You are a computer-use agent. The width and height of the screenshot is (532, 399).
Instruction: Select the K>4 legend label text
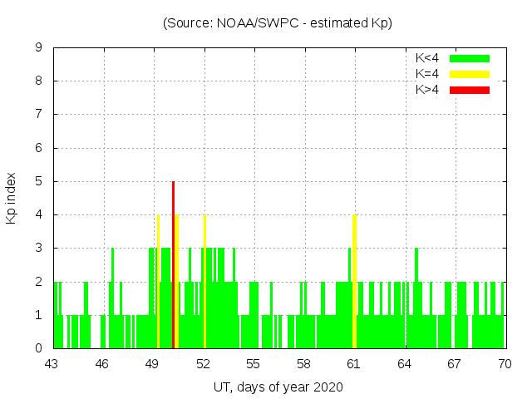pos(427,90)
